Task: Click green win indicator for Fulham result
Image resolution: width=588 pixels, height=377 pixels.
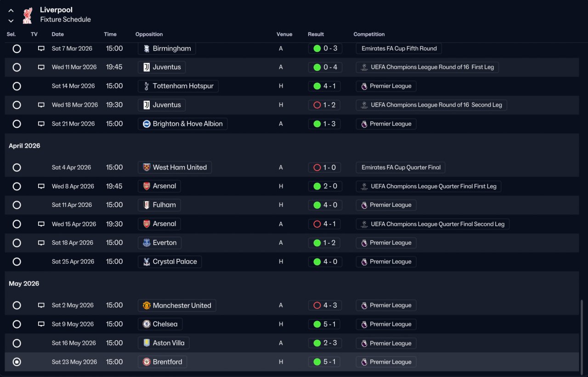Action: click(x=317, y=205)
